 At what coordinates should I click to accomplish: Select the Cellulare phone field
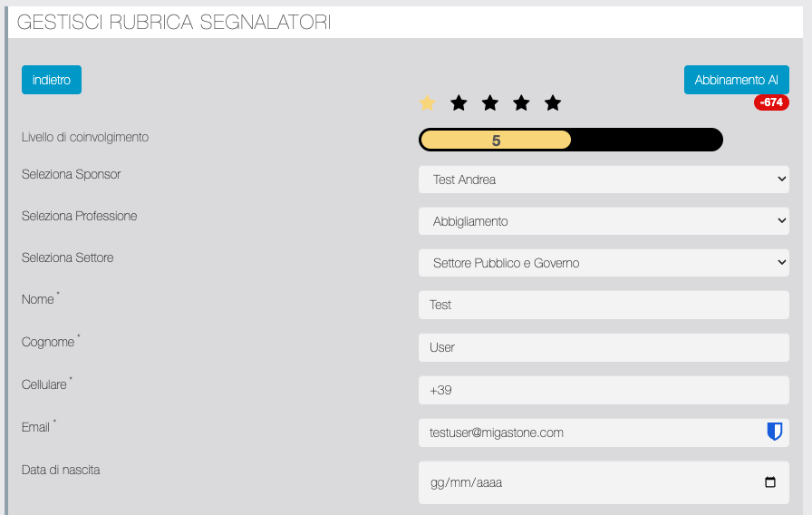[x=604, y=390]
